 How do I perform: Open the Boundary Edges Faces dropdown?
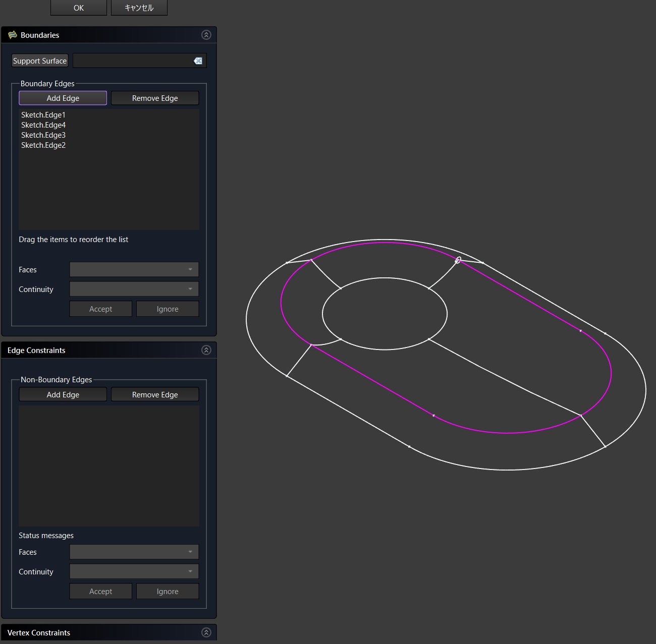[134, 269]
